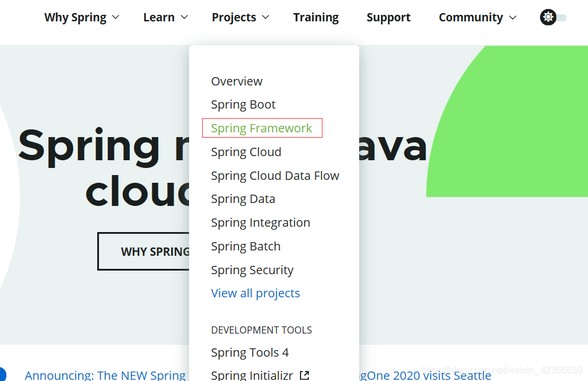This screenshot has height=381, width=588.
Task: Open the Learn navigation menu
Action: 159,17
